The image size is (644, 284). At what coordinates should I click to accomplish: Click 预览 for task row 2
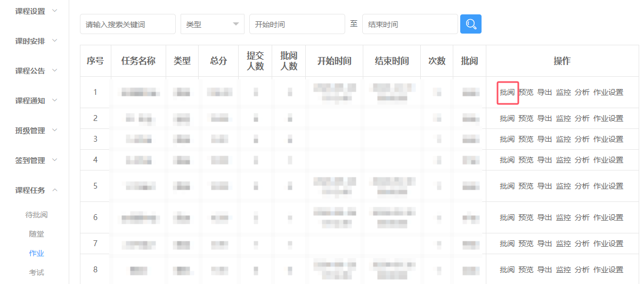pos(526,118)
